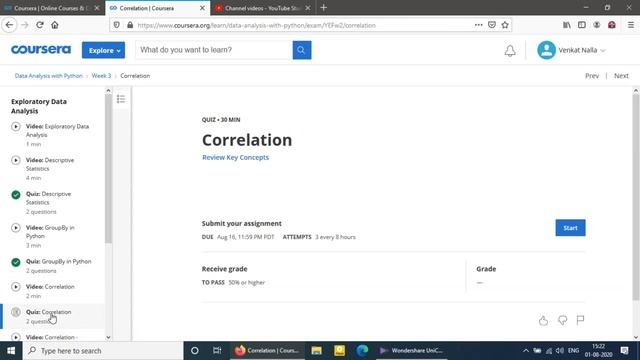Viewport: 640px width, 360px height.
Task: Open Microsoft Edge from the taskbar
Action: (362, 351)
